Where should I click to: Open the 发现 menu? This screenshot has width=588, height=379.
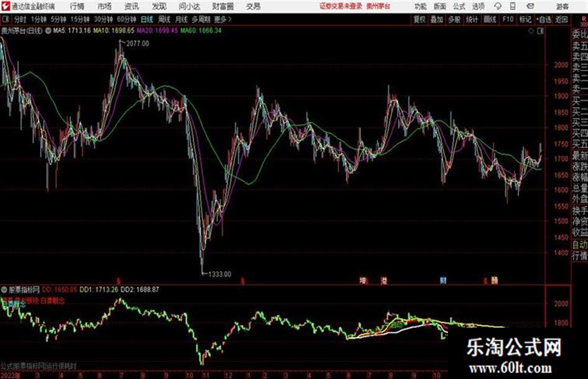click(x=159, y=6)
